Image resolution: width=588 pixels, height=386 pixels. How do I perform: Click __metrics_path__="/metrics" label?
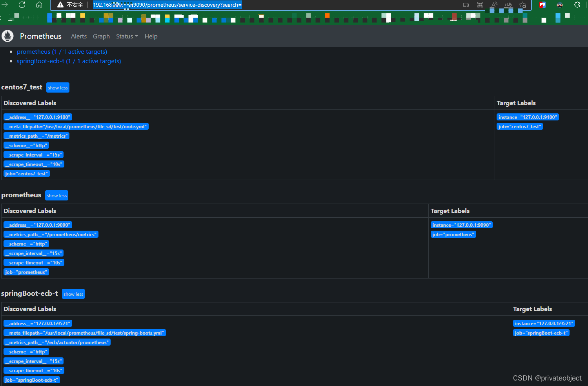click(x=36, y=136)
